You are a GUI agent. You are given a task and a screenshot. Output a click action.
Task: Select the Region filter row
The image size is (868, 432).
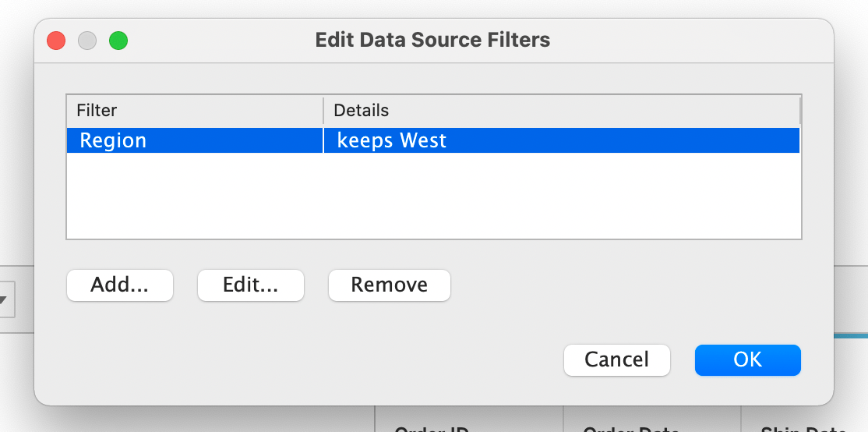coord(114,140)
